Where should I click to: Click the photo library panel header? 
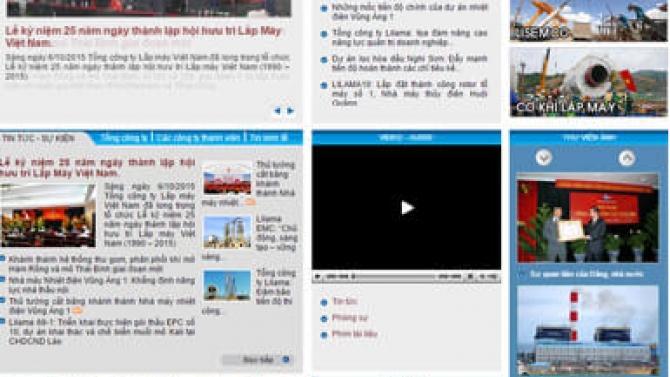pyautogui.click(x=589, y=138)
